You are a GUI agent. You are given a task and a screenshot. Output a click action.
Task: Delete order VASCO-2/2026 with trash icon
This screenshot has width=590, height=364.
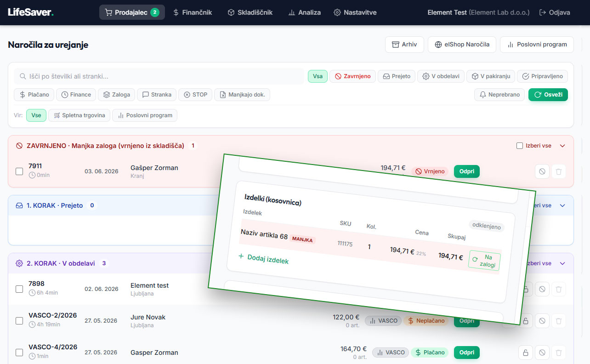tap(559, 321)
